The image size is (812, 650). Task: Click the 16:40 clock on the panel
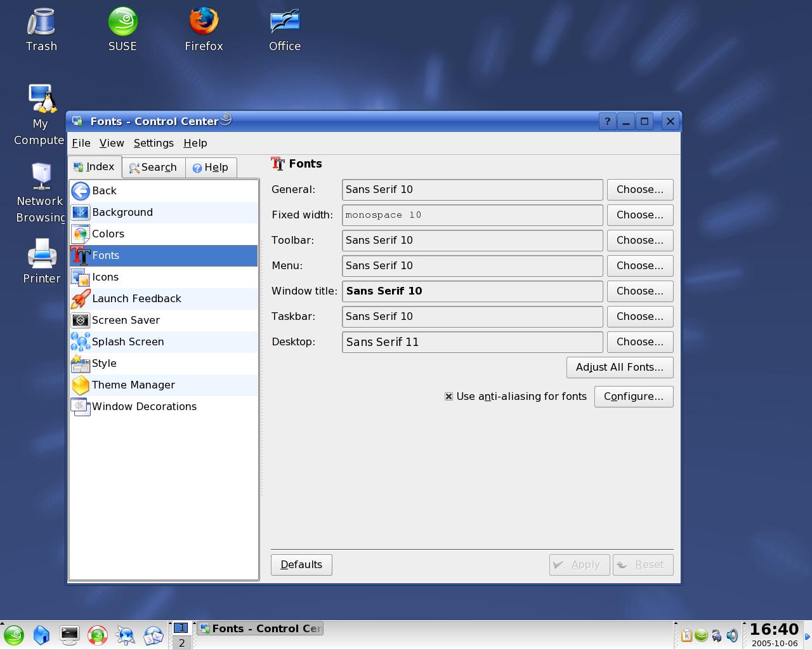774,629
